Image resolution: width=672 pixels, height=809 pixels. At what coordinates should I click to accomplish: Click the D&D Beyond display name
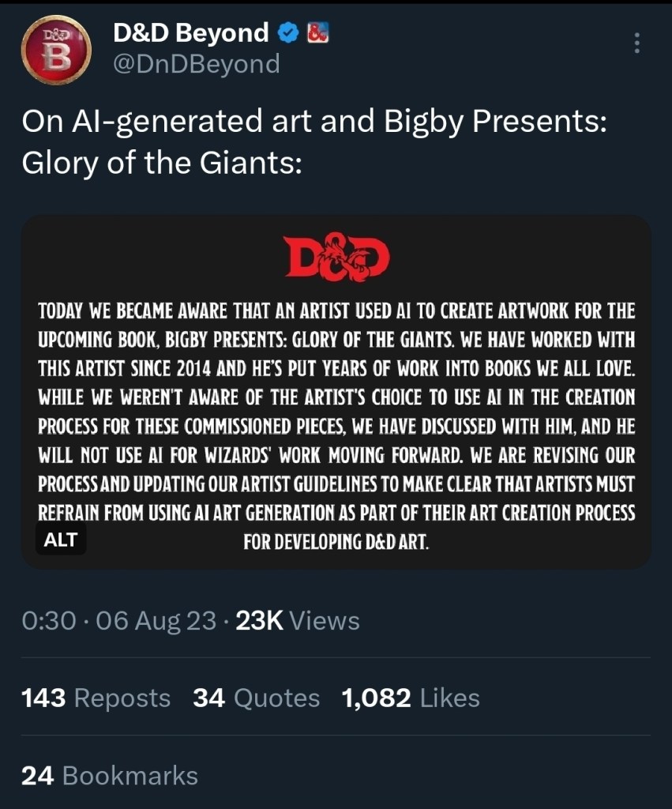coord(191,32)
